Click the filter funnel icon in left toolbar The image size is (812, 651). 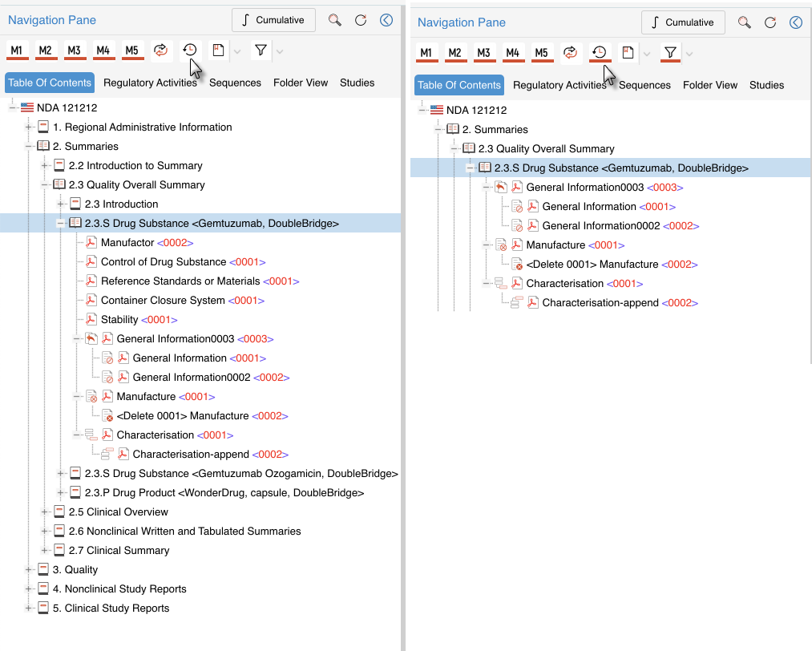coord(261,51)
